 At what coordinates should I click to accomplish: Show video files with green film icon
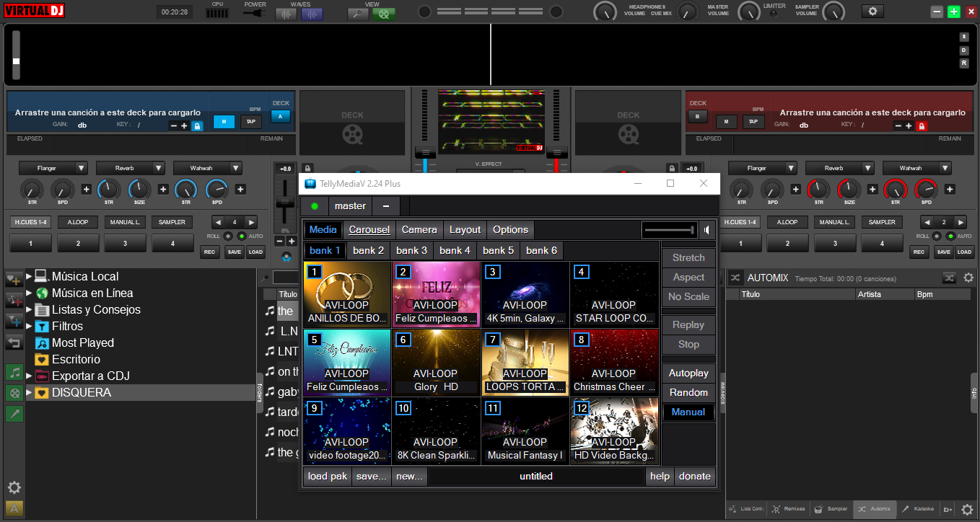[14, 393]
